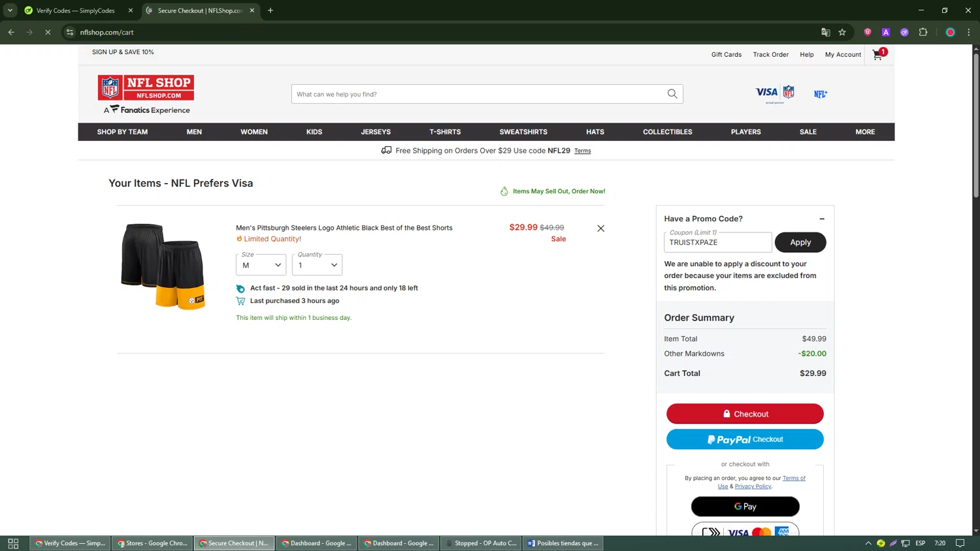Screen dimensions: 980x551
Task: Open the Privacy Policy link
Action: 753,486
